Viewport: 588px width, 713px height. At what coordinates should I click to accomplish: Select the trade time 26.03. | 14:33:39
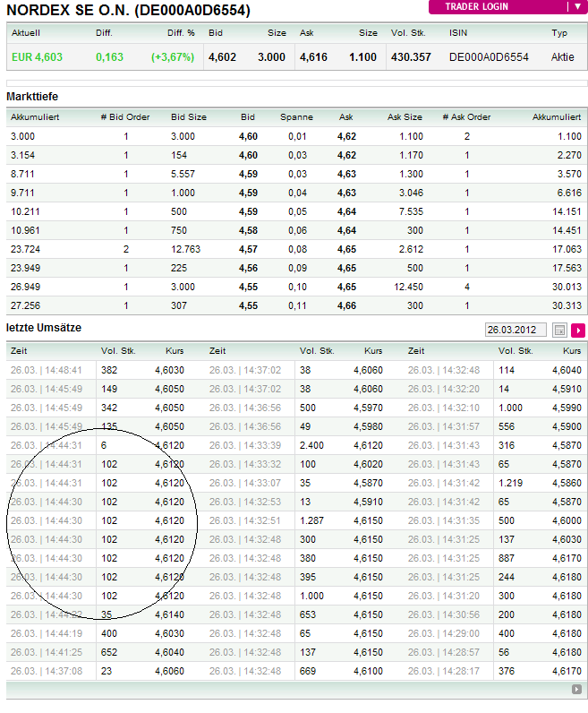pos(245,446)
